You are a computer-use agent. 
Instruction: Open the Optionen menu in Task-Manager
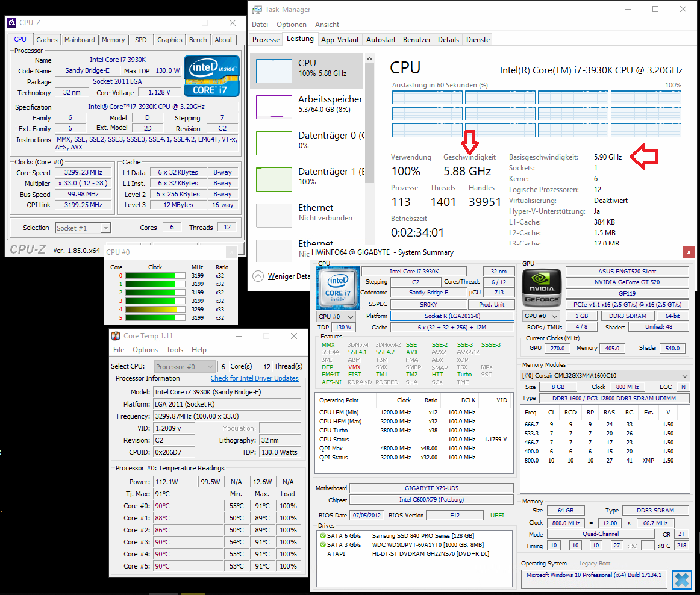[x=292, y=25]
